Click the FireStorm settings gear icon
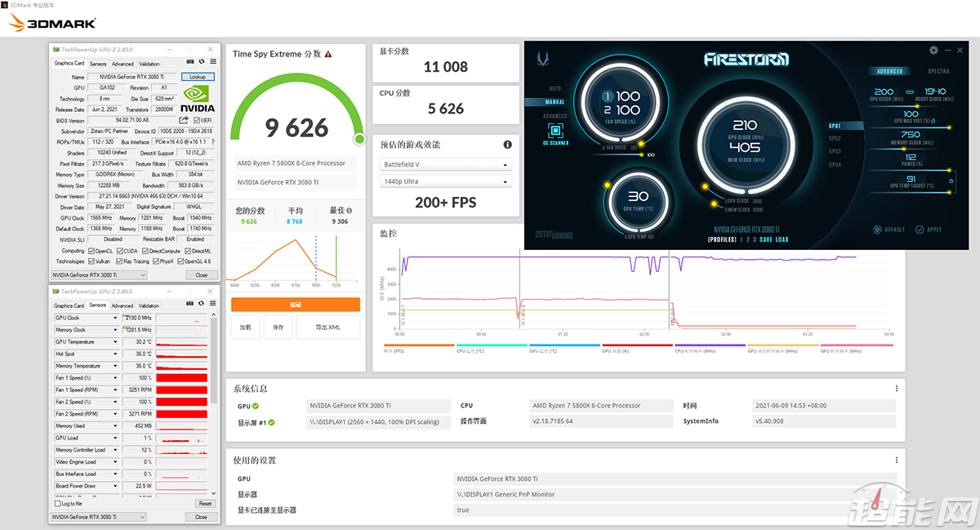980x530 pixels. (933, 51)
